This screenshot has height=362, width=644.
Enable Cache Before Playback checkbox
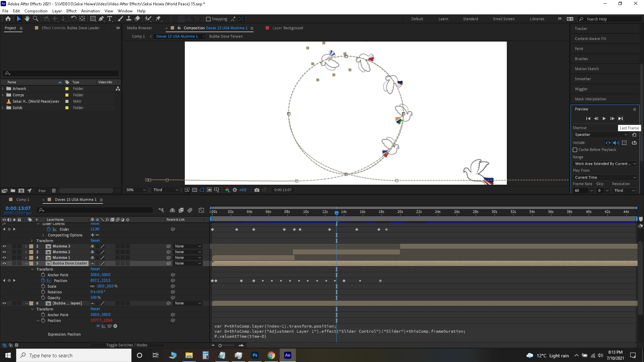(x=575, y=150)
